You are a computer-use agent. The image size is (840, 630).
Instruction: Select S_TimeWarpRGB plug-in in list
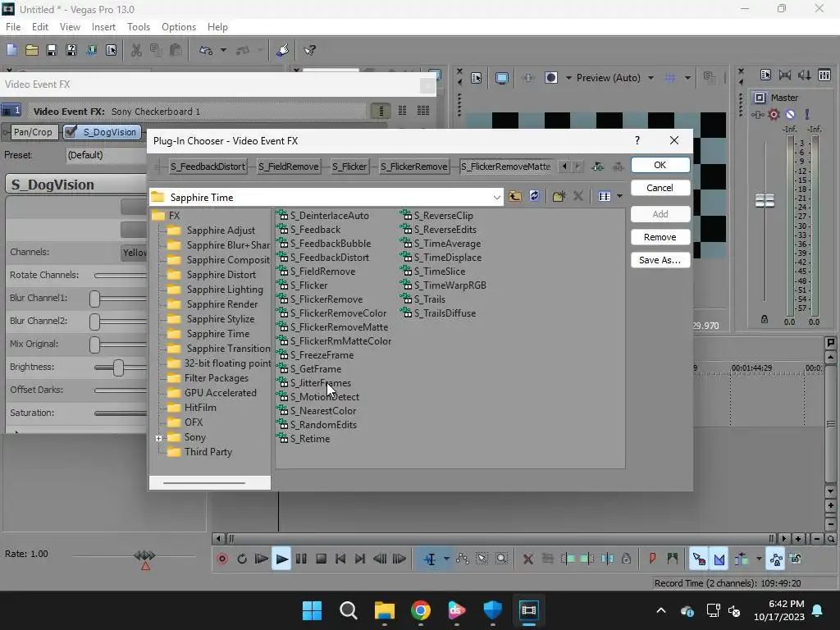click(450, 285)
